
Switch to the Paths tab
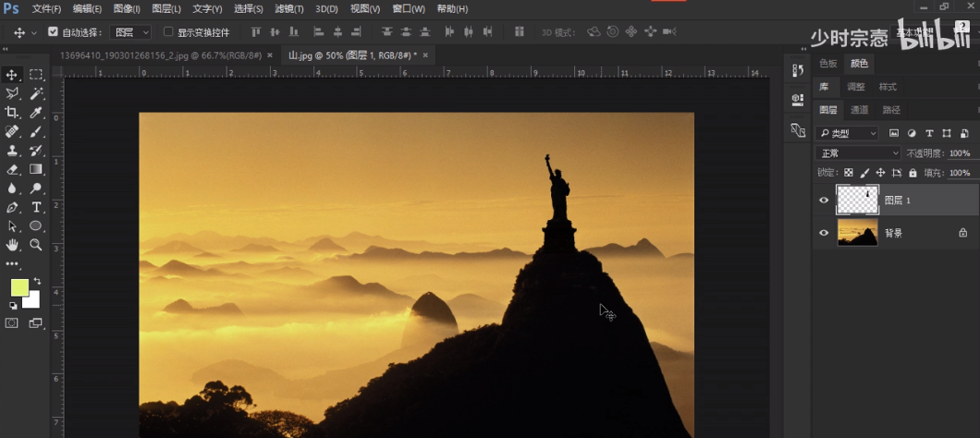coord(891,110)
